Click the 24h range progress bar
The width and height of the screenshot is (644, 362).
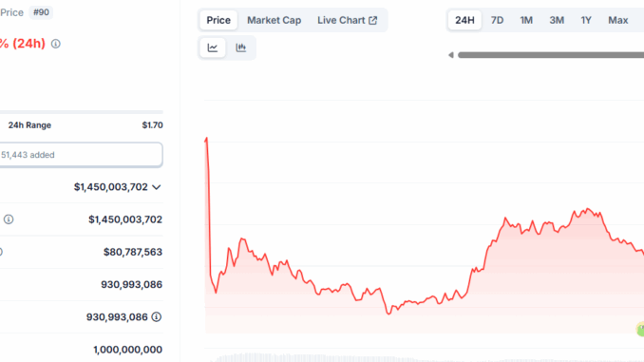[82, 112]
